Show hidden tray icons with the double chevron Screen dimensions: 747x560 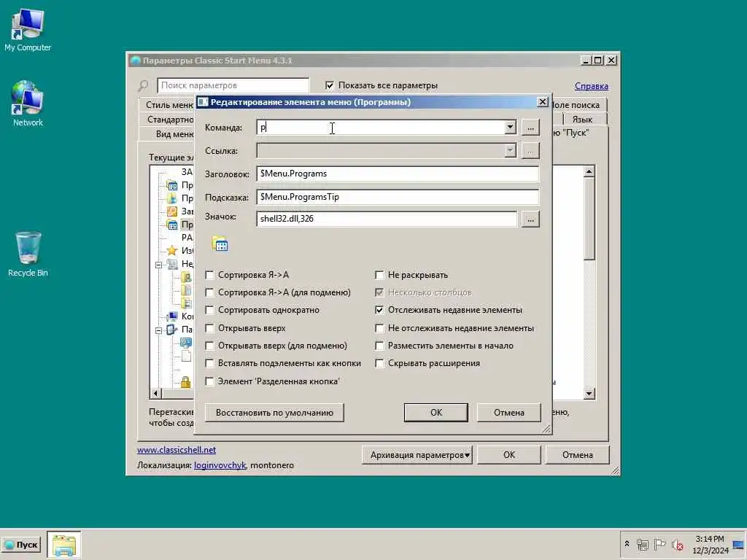pyautogui.click(x=627, y=544)
